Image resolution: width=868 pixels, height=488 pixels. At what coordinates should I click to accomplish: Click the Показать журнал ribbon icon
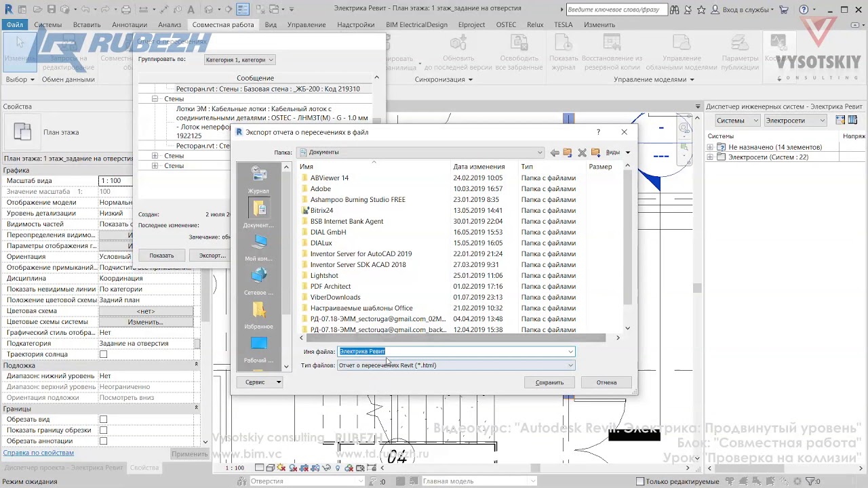point(563,43)
